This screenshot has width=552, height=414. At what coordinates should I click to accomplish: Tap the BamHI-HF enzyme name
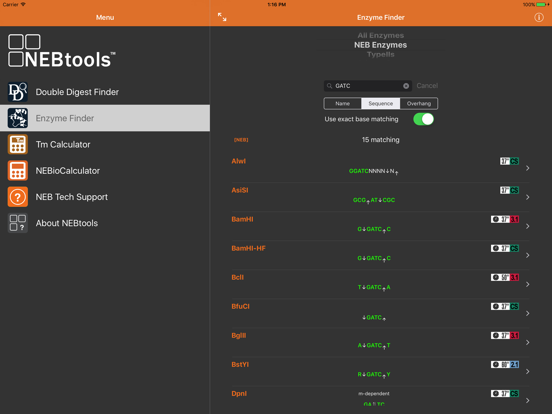point(249,248)
